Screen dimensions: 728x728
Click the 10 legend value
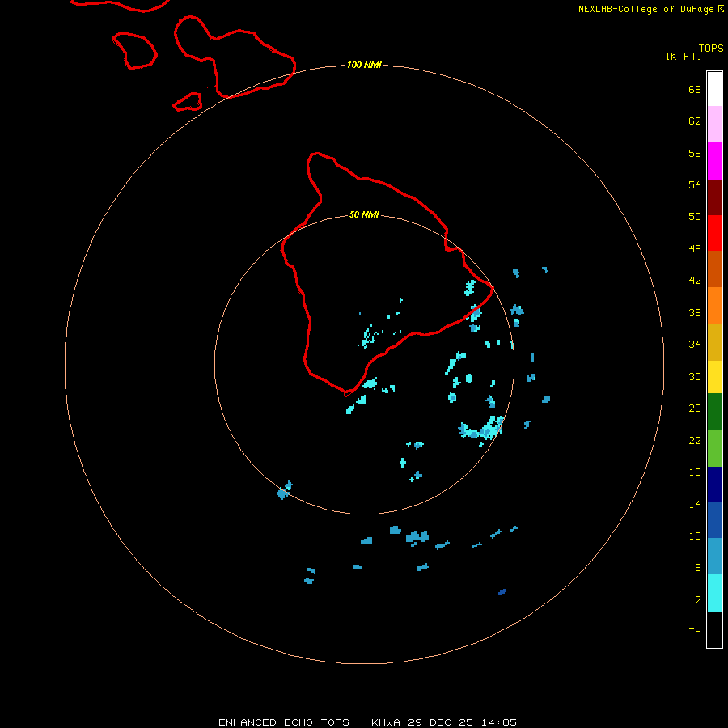(695, 536)
